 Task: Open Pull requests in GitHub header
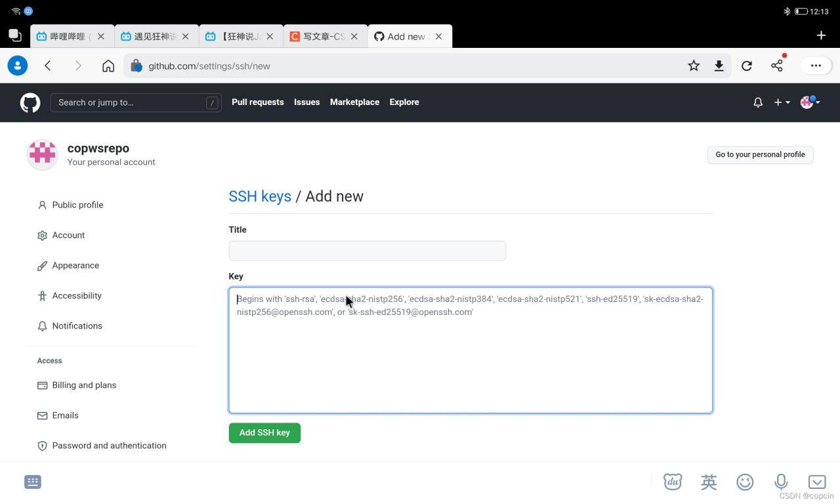pyautogui.click(x=258, y=102)
